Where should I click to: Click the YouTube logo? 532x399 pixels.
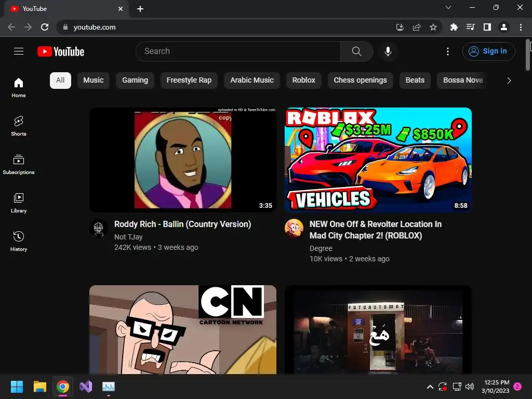point(61,51)
